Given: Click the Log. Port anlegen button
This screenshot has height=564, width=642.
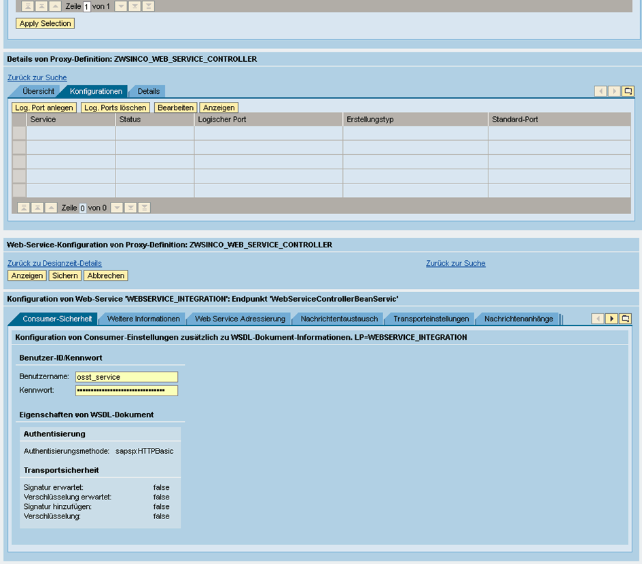Looking at the screenshot, I should click(x=44, y=107).
